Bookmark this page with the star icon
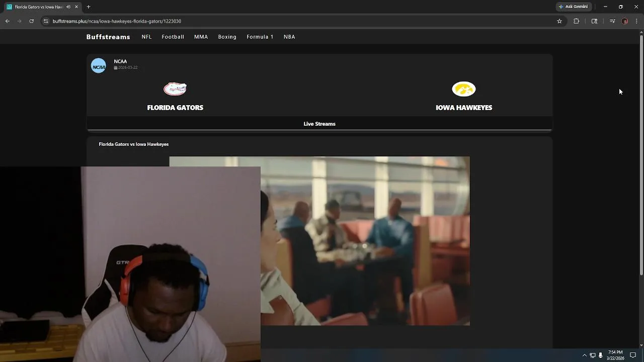The image size is (644, 362). [559, 21]
